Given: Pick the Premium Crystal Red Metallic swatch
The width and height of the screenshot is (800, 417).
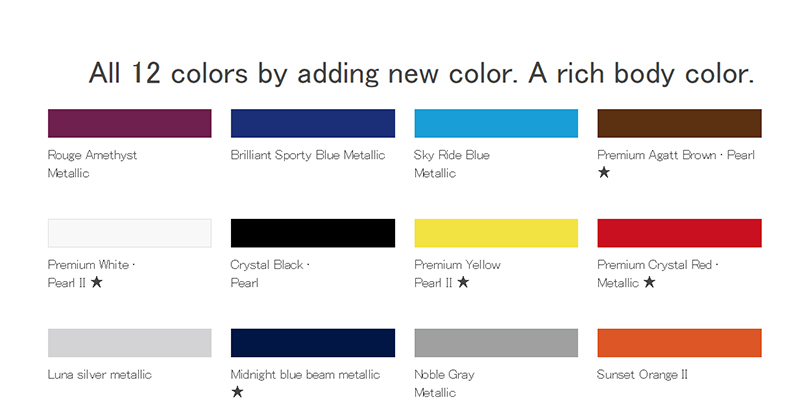Looking at the screenshot, I should click(x=679, y=233).
